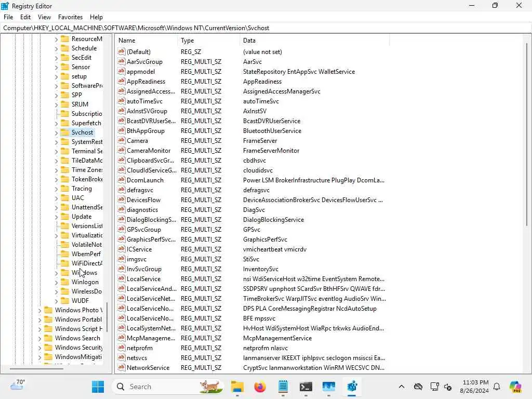Expand the SecEdit key
The width and height of the screenshot is (532, 399).
(56, 58)
